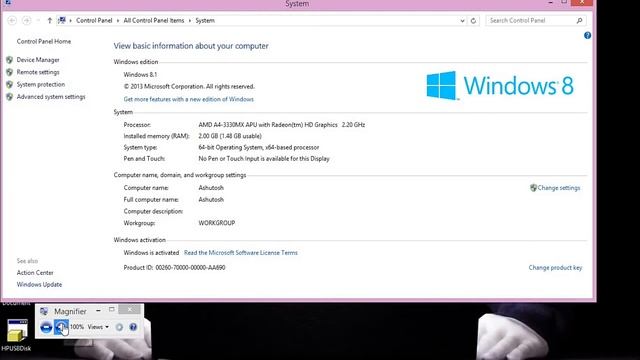Zoom in with the Magnifier plus button

coord(61,327)
